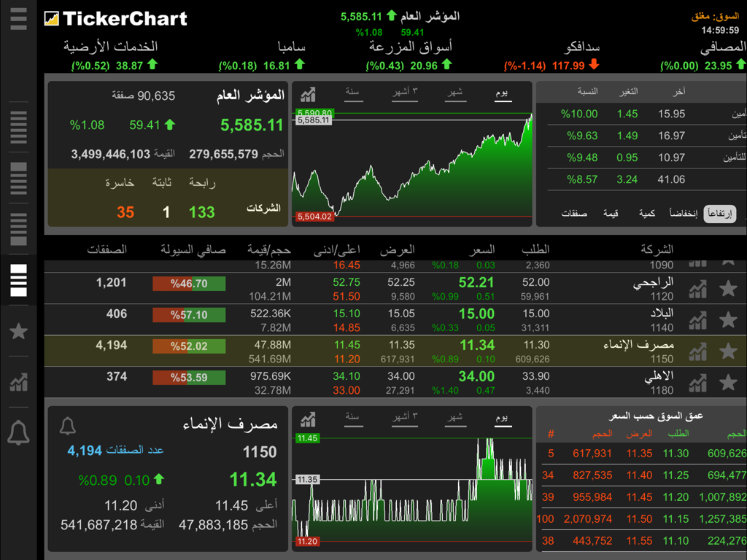Click the chart tools icon on المؤشر العام panel
Screen dimensions: 747x560
pos(309,95)
